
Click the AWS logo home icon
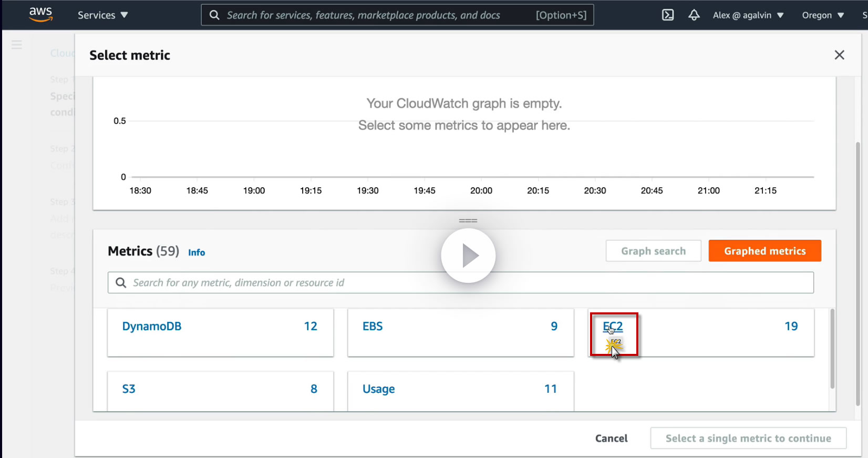[40, 15]
